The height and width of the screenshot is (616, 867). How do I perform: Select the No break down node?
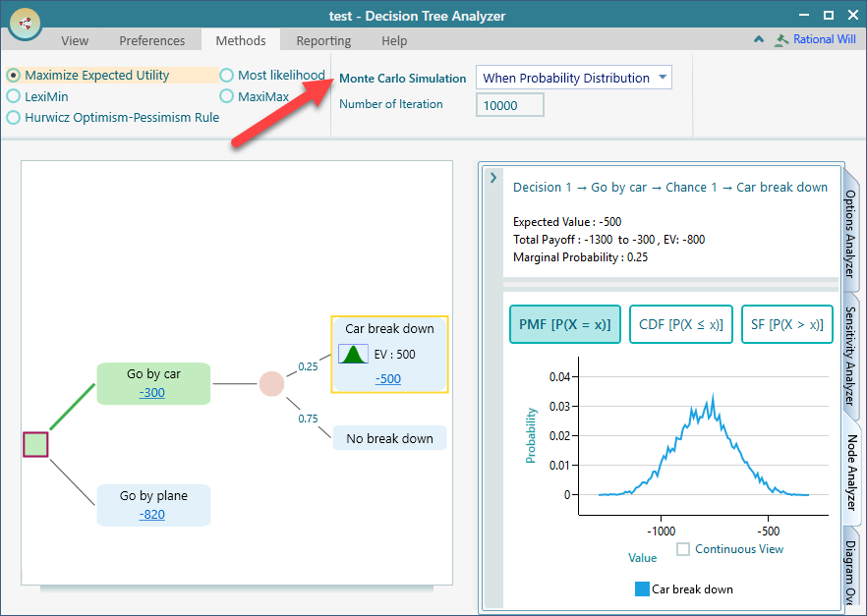389,438
